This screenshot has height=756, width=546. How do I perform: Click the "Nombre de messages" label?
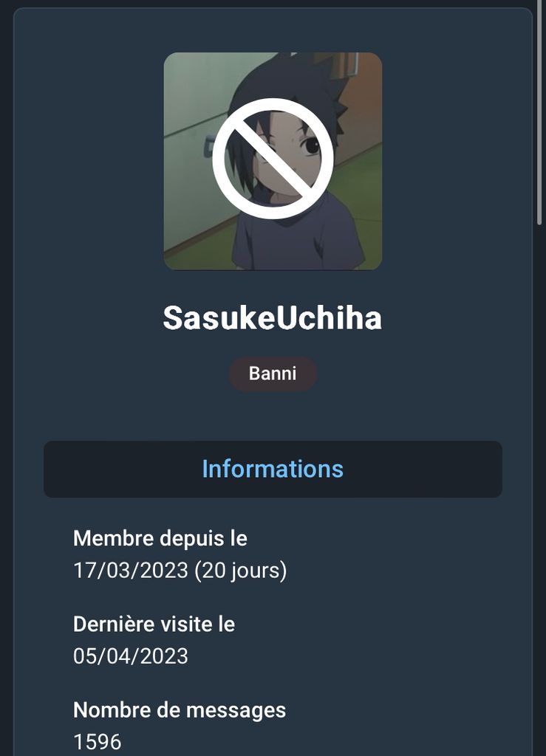point(180,710)
